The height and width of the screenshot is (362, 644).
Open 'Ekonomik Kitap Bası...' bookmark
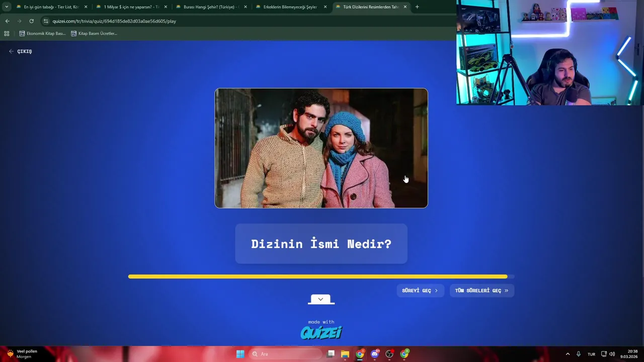coord(42,33)
